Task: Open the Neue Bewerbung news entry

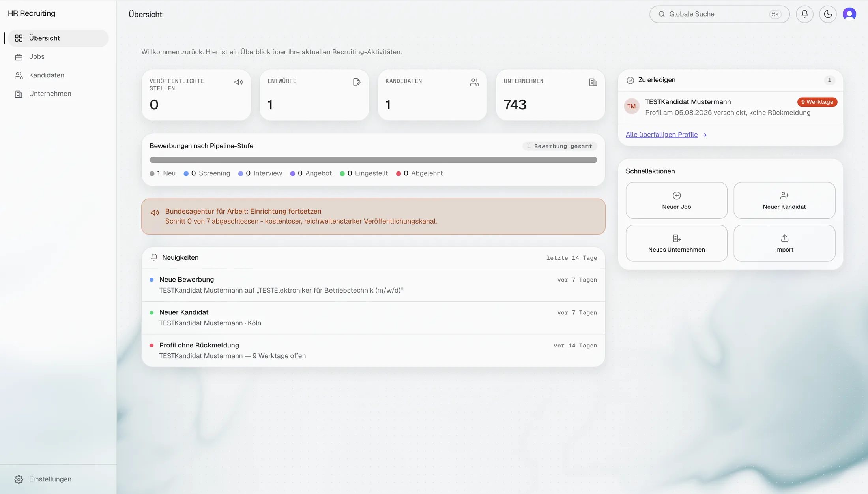Action: coord(373,285)
